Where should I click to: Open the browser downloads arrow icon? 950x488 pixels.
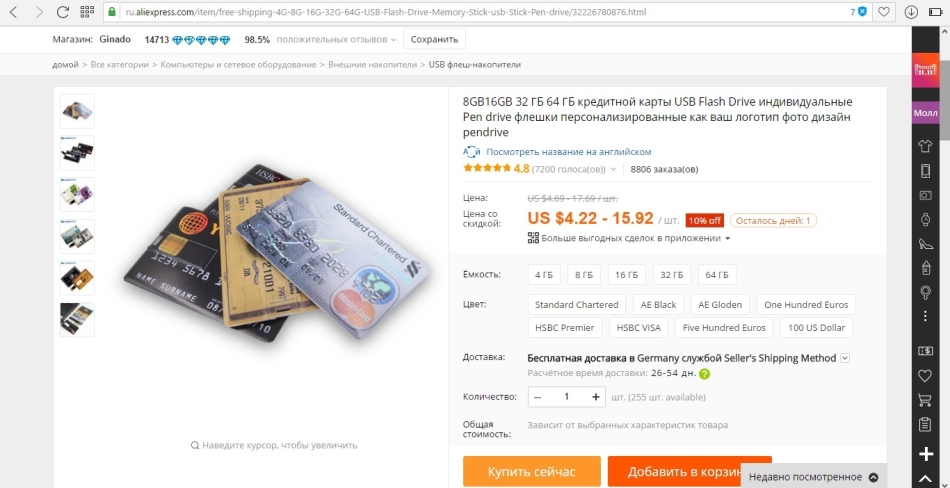pyautogui.click(x=911, y=12)
